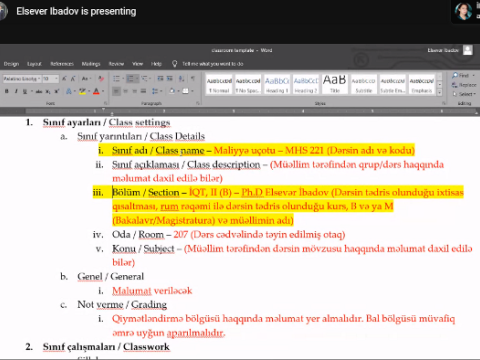Click the 'Bölüm / Section' text
The image size is (480, 360).
pos(146,192)
